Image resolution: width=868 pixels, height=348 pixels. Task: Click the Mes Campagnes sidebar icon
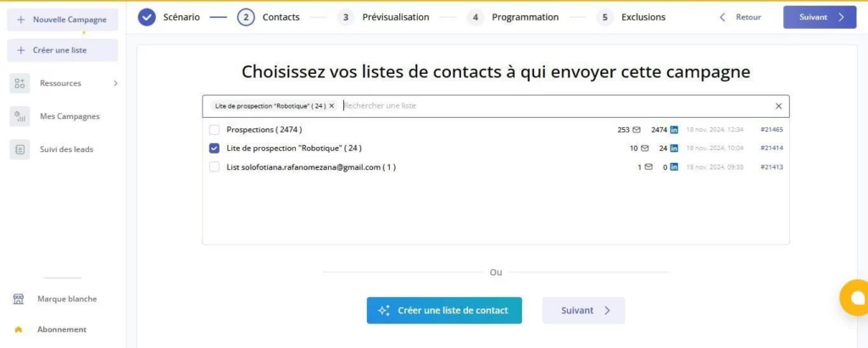[x=19, y=116]
